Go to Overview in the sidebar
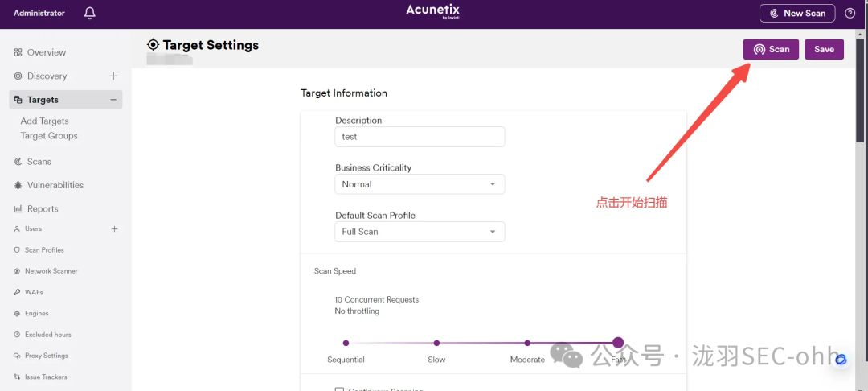The height and width of the screenshot is (391, 868). click(47, 52)
